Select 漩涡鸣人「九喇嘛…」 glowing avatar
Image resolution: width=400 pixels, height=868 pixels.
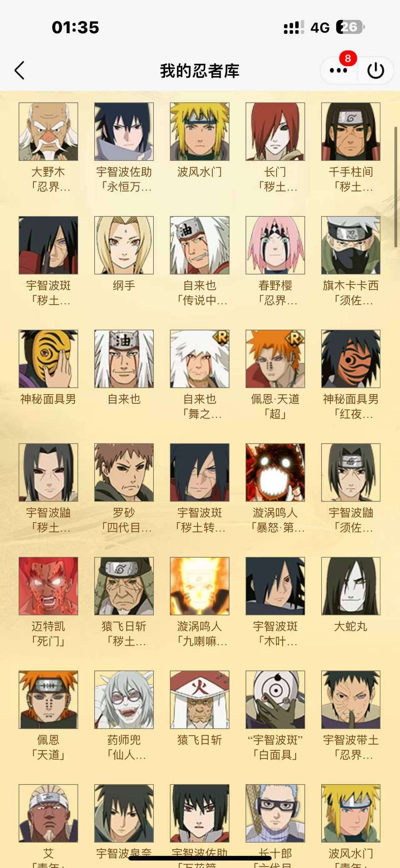pyautogui.click(x=200, y=586)
